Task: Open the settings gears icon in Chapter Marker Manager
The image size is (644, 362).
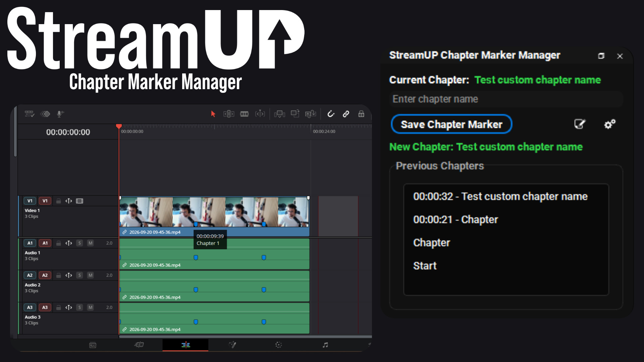Action: pos(610,124)
